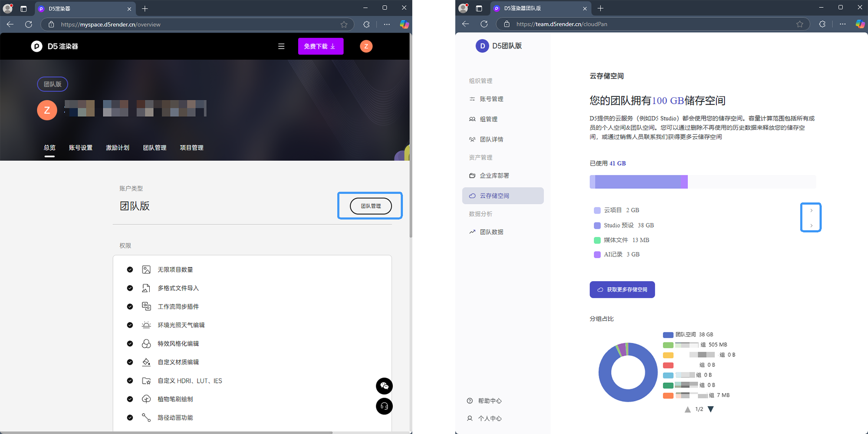This screenshot has width=868, height=434.
Task: Open 团队数据 in the sidebar
Action: click(x=503, y=232)
